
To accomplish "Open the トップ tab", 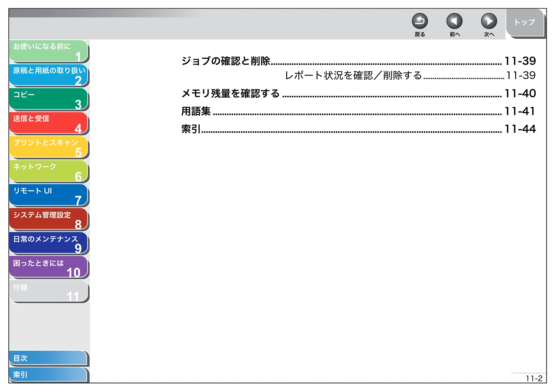I will pyautogui.click(x=524, y=22).
